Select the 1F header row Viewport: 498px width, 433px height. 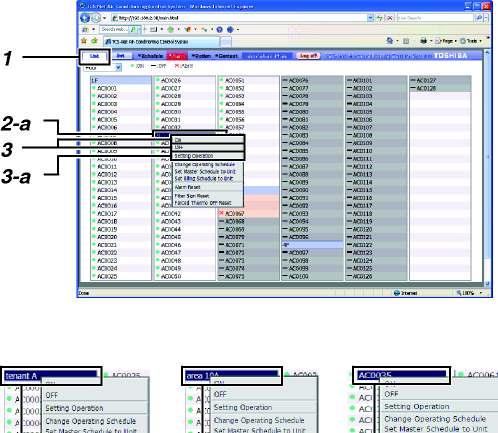[x=121, y=80]
